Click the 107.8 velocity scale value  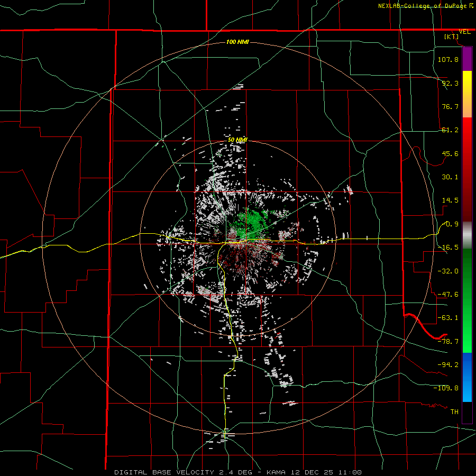(x=448, y=59)
